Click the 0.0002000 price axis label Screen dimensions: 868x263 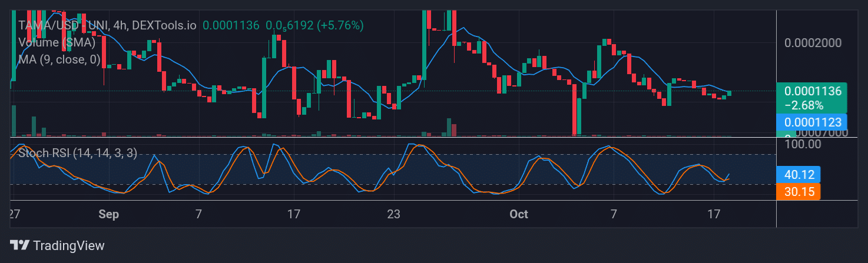pos(813,44)
